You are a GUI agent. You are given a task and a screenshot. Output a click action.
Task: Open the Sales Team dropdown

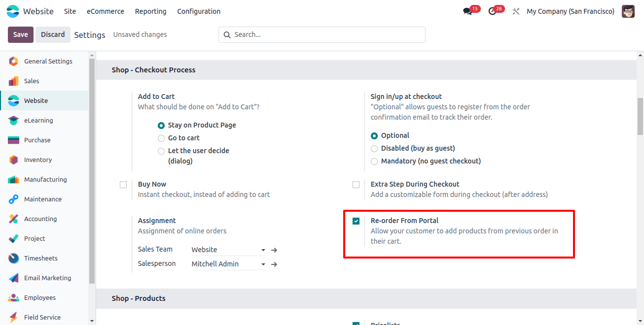(x=228, y=250)
